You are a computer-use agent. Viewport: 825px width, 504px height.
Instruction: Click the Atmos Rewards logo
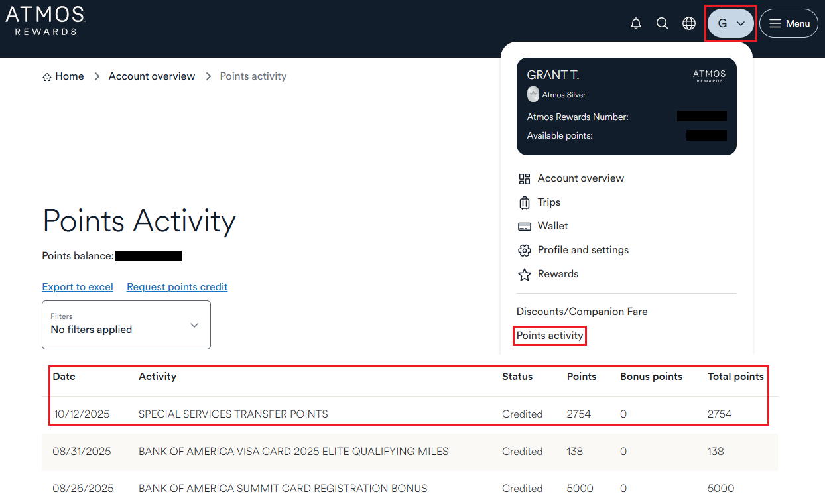[45, 21]
